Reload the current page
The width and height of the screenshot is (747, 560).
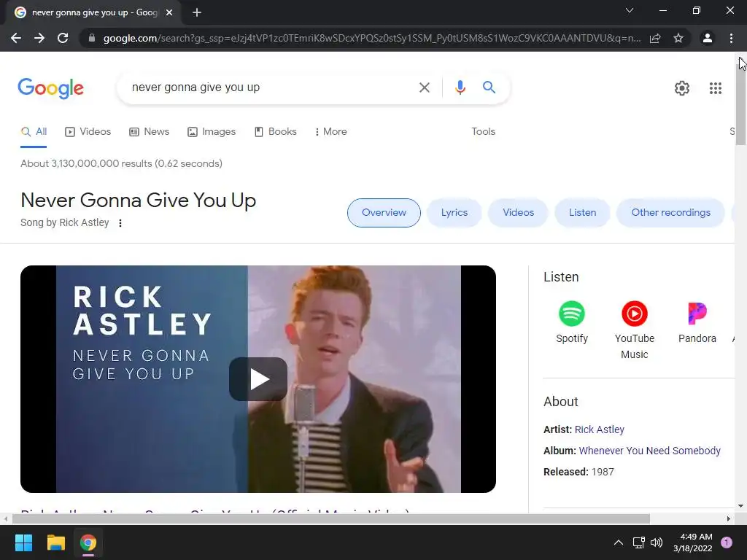pyautogui.click(x=63, y=38)
